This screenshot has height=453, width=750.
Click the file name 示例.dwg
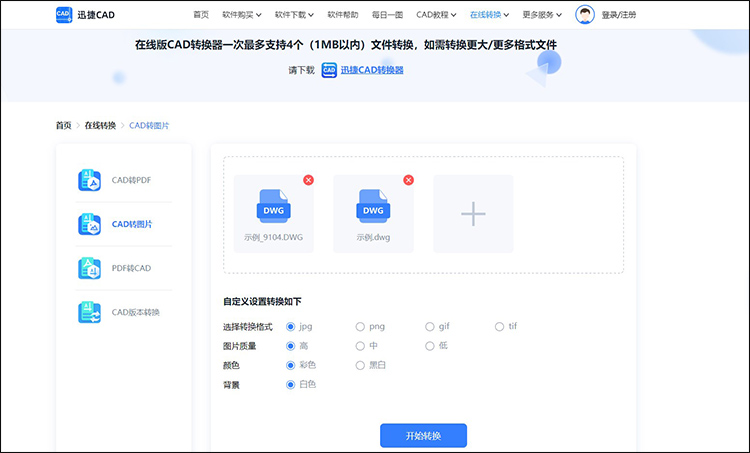coord(373,237)
